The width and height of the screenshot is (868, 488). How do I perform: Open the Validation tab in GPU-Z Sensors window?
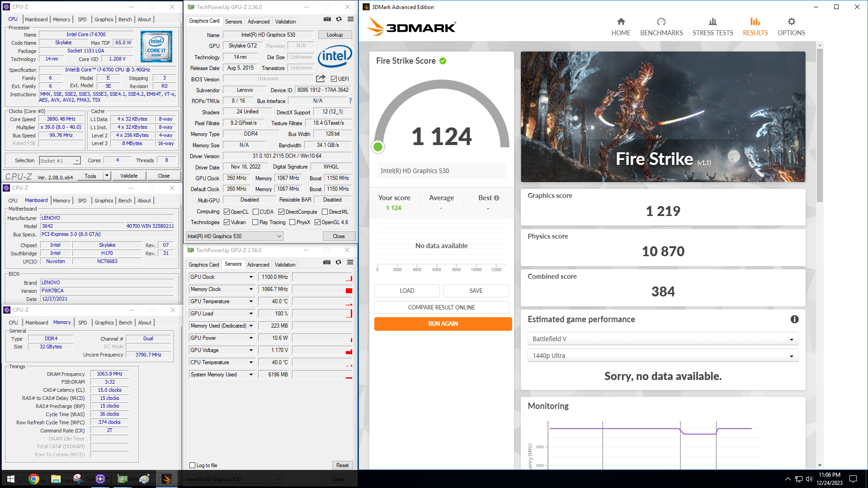[285, 265]
